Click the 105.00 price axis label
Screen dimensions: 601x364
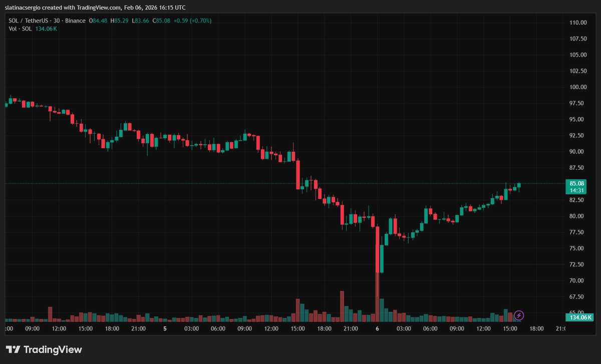tap(578, 55)
